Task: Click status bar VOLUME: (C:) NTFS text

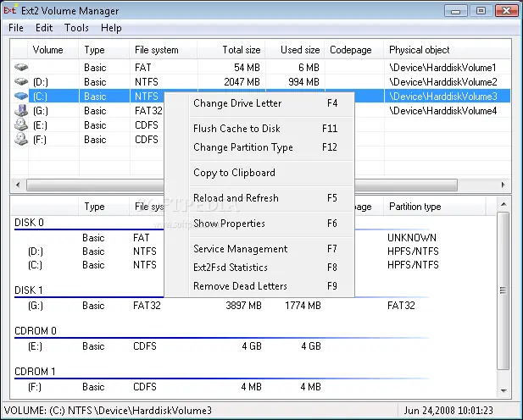Action: [x=108, y=411]
